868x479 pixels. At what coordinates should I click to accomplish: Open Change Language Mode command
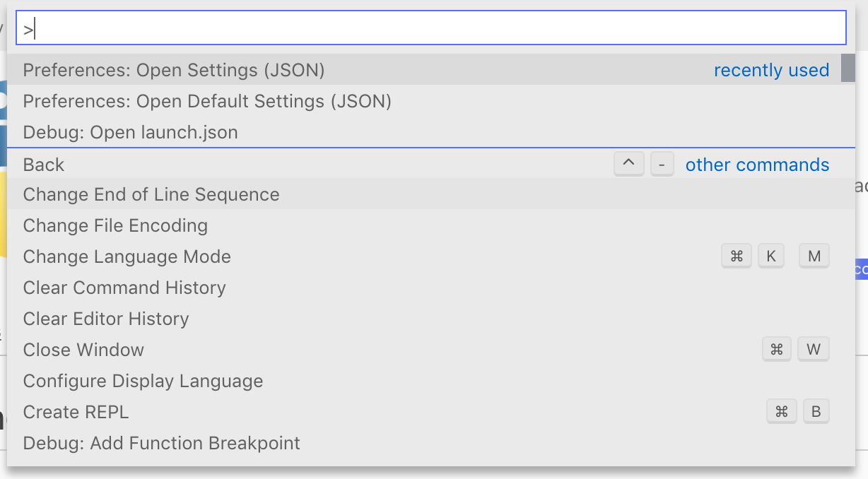[127, 257]
